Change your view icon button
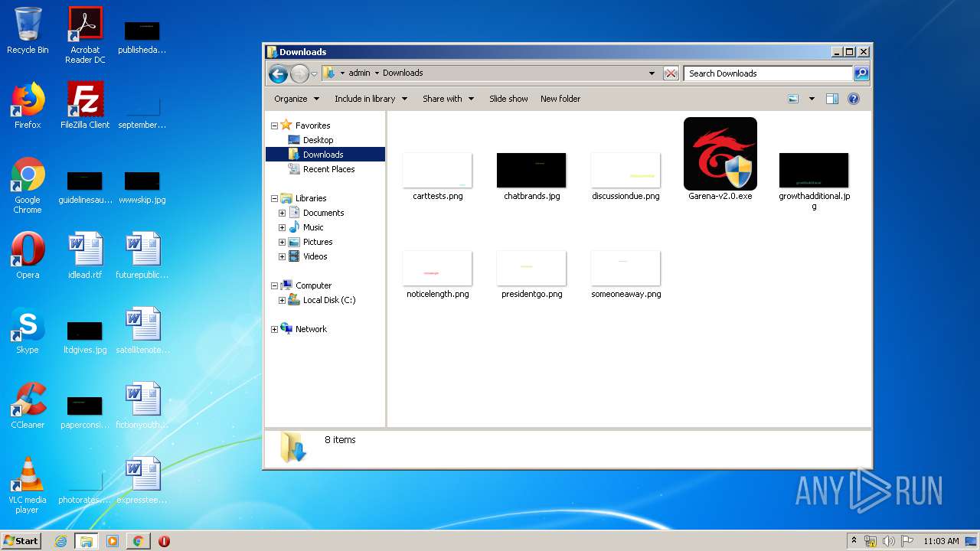980x551 pixels. pos(793,99)
